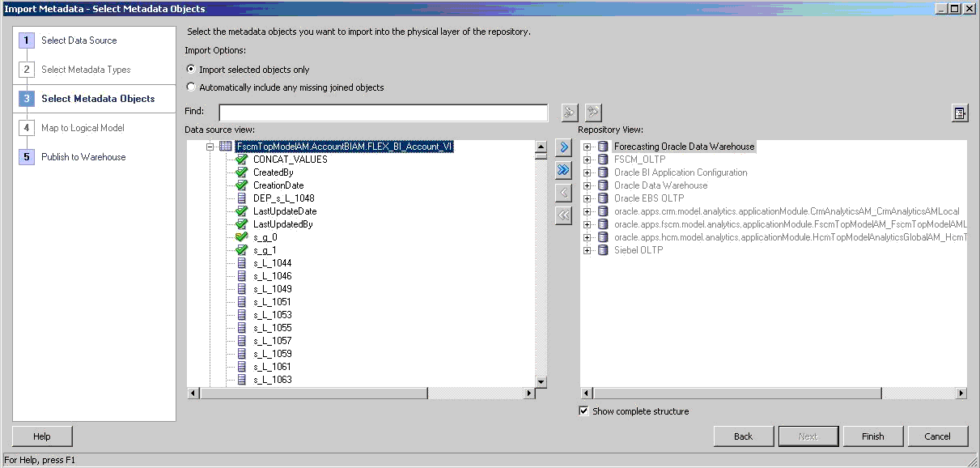The height and width of the screenshot is (468, 980).
Task: Click database icon beside Oracle EBS OLTP
Action: [602, 198]
